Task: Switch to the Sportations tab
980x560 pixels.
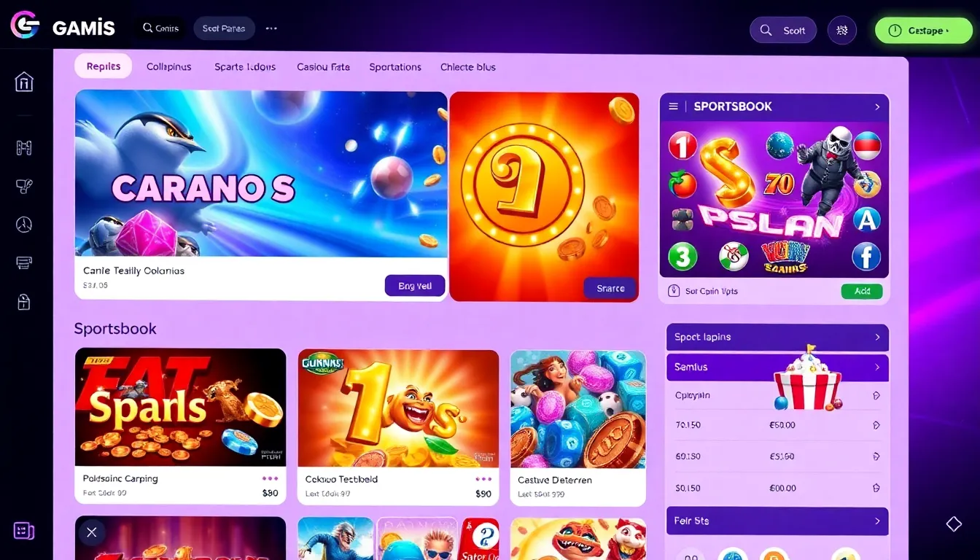Action: coord(395,67)
